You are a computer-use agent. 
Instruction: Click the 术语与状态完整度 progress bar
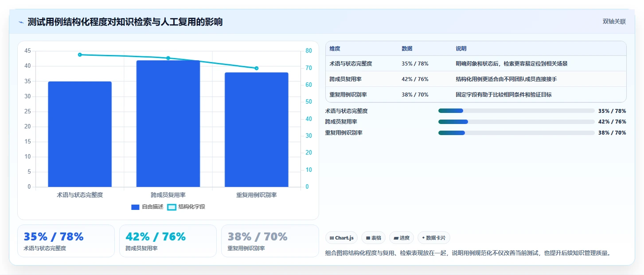tap(516, 111)
